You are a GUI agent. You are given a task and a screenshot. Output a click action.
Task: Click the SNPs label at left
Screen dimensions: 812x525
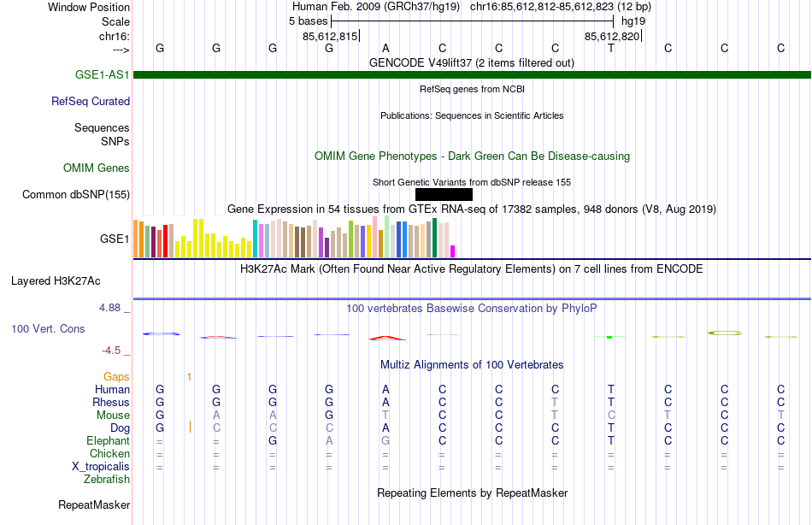click(115, 141)
